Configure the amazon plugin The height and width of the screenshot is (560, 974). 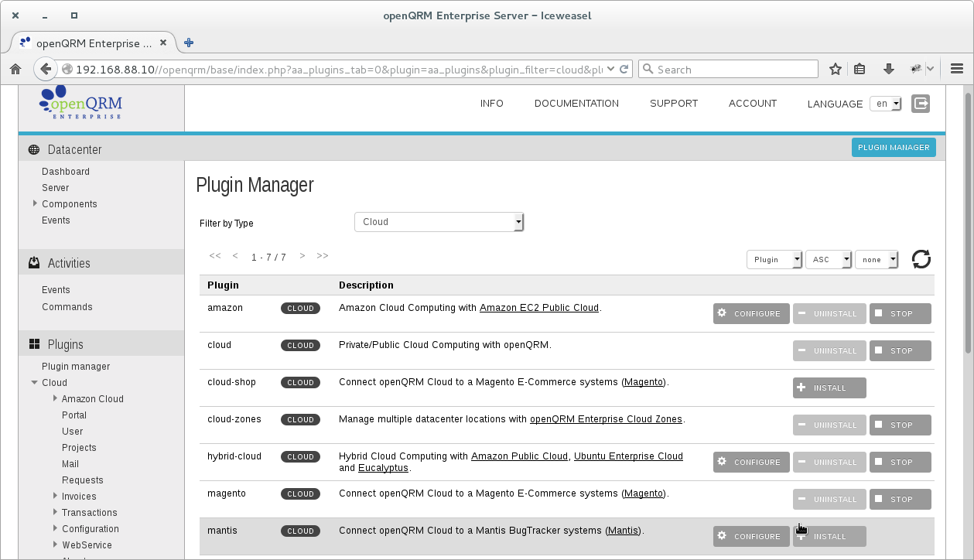pos(751,313)
